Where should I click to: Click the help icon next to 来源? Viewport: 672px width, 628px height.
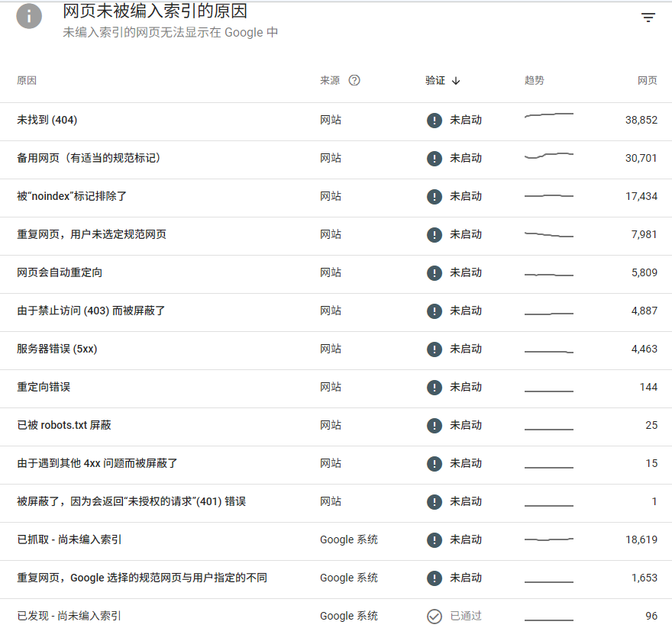click(x=354, y=80)
